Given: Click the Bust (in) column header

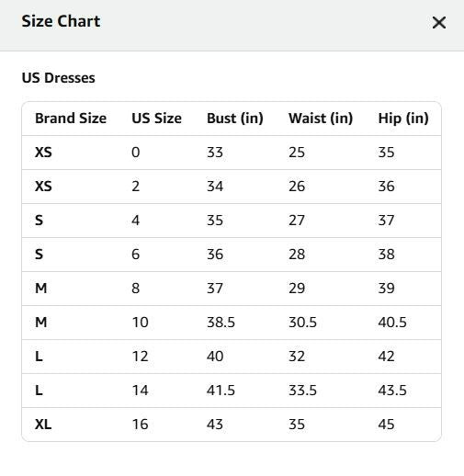Looking at the screenshot, I should (x=235, y=119).
